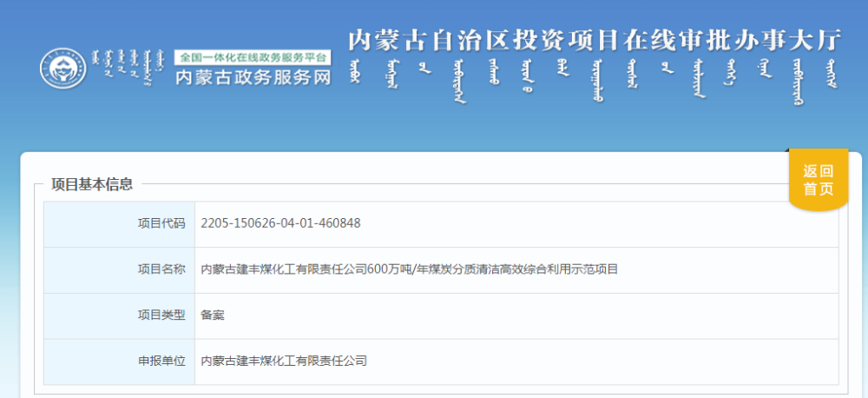This screenshot has width=868, height=398.
Task: Click the 全国一体化在线政务服务平台 banner label
Action: tap(253, 57)
